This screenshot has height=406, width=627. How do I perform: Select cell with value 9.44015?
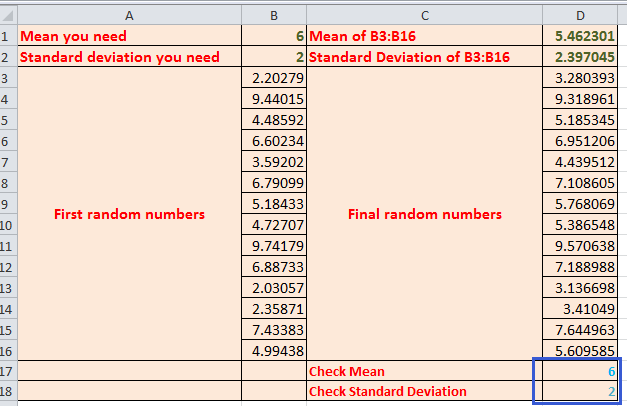coord(274,98)
